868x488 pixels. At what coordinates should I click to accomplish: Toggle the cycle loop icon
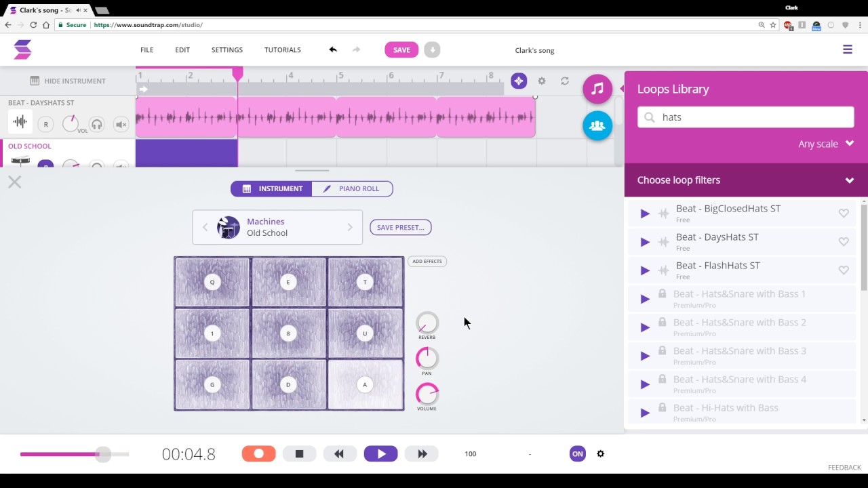pyautogui.click(x=565, y=81)
